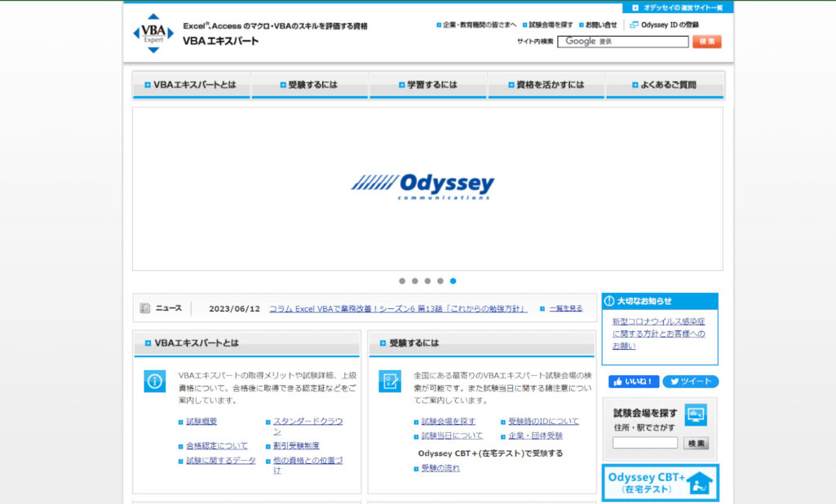Open 試験当日について link

coord(452,436)
